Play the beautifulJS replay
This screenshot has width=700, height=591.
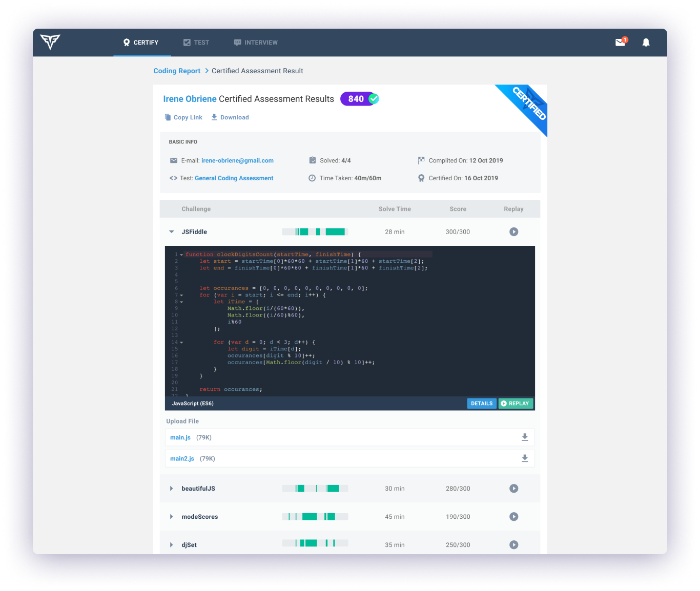click(514, 489)
